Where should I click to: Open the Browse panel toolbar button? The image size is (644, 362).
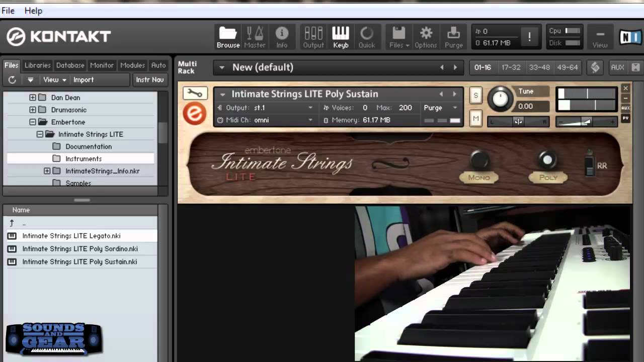(228, 38)
